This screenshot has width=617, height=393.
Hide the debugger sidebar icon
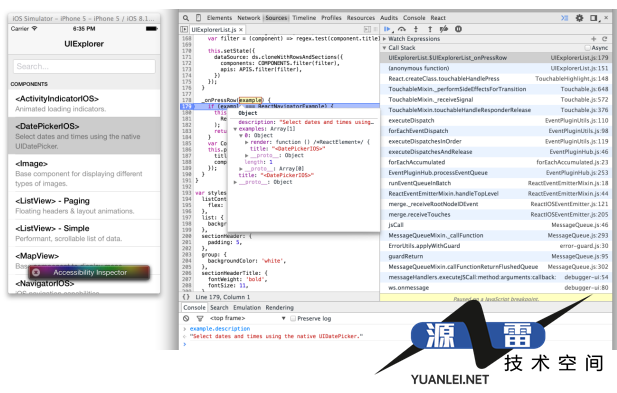[367, 30]
